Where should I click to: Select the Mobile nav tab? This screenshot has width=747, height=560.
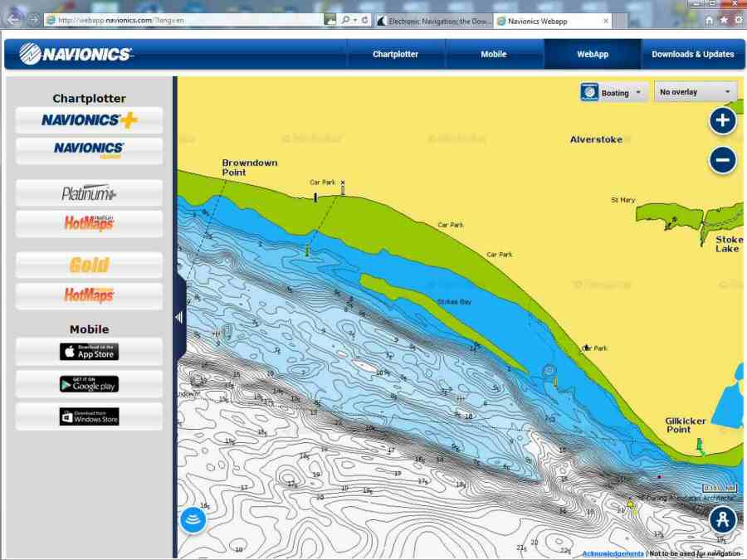pyautogui.click(x=494, y=55)
